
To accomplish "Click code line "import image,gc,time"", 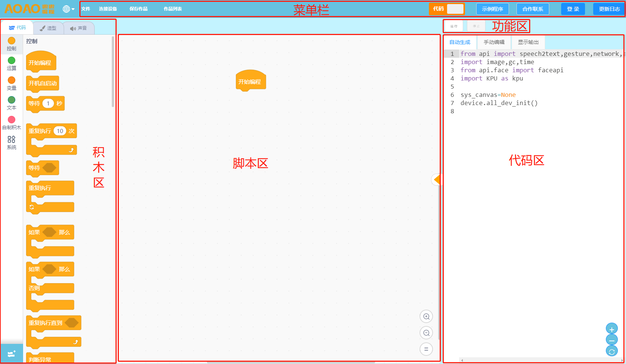I will (497, 62).
